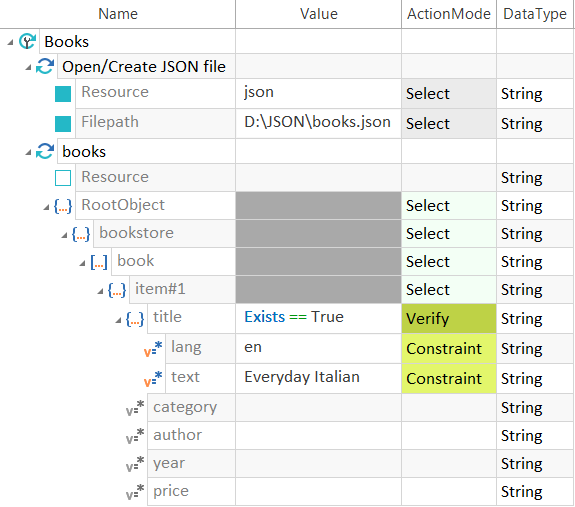Click the D:\JSON\books.json value field

[318, 123]
